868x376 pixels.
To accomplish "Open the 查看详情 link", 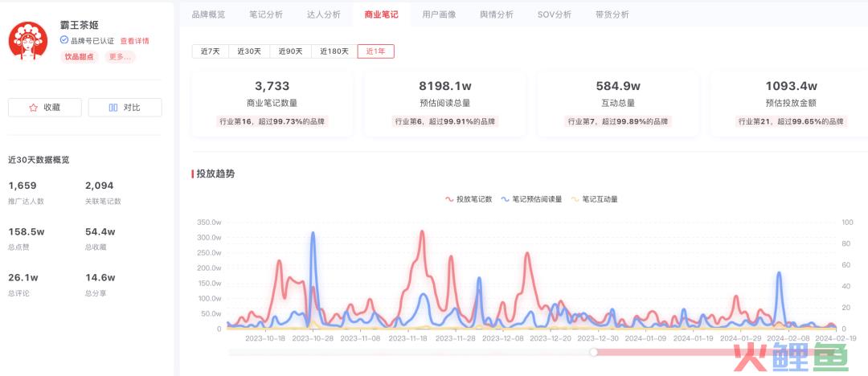I will pos(134,41).
